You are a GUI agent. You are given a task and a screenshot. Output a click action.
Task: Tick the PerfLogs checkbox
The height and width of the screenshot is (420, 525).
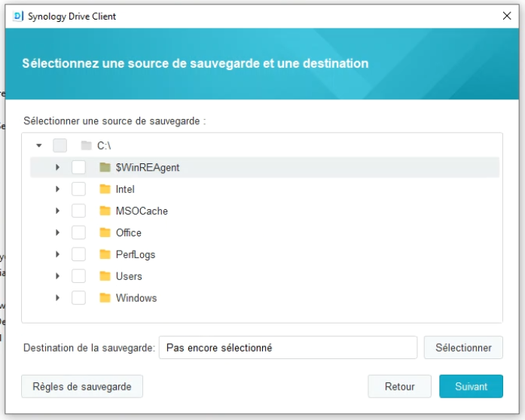pos(78,254)
